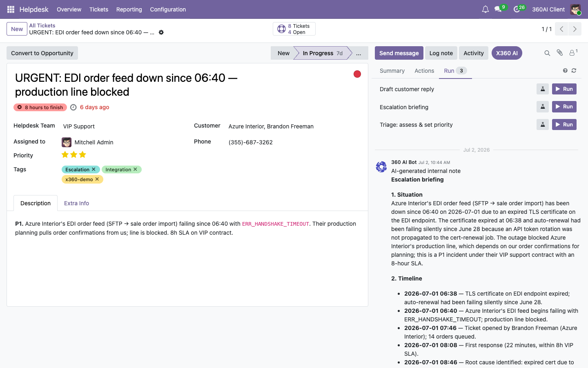Go to previous record arrow
The height and width of the screenshot is (368, 588).
pyautogui.click(x=561, y=29)
